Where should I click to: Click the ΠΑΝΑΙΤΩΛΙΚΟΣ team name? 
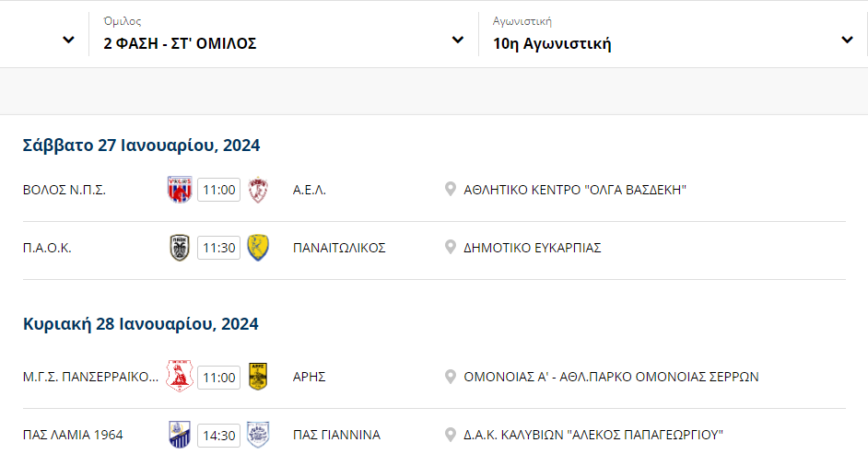(339, 248)
